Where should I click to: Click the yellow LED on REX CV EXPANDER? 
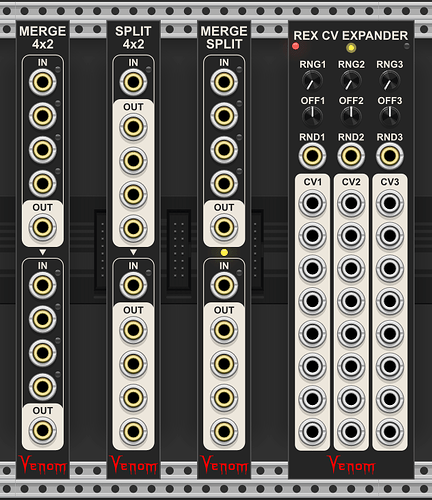coord(351,48)
